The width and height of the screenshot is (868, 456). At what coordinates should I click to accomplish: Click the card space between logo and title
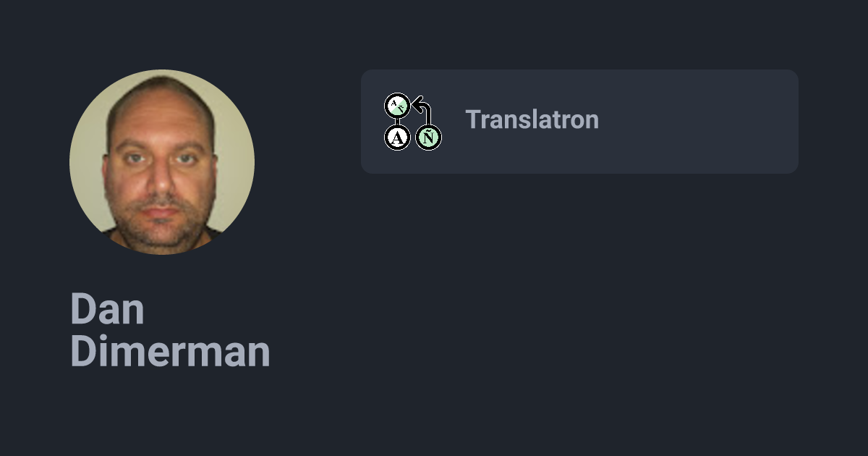pos(454,122)
